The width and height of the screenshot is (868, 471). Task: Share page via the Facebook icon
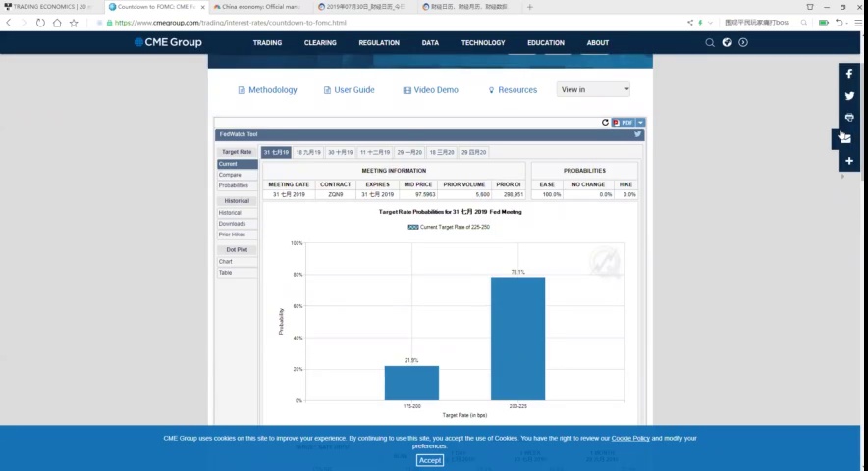tap(849, 75)
